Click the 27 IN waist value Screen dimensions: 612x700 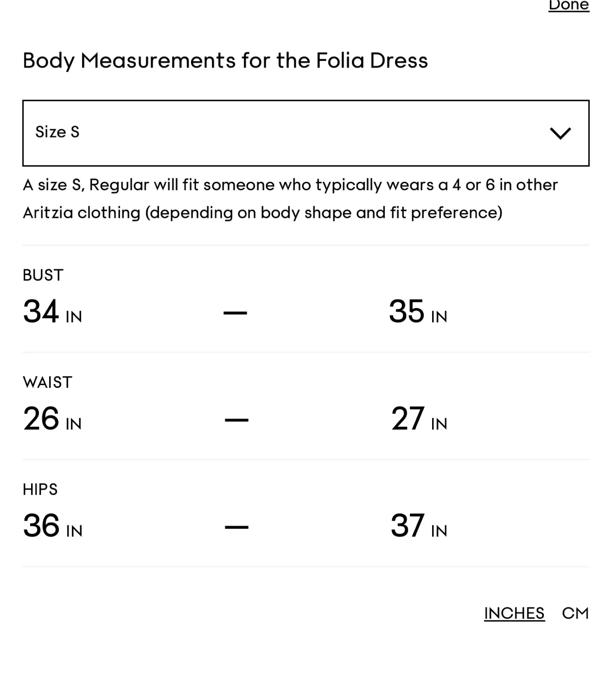tap(419, 420)
